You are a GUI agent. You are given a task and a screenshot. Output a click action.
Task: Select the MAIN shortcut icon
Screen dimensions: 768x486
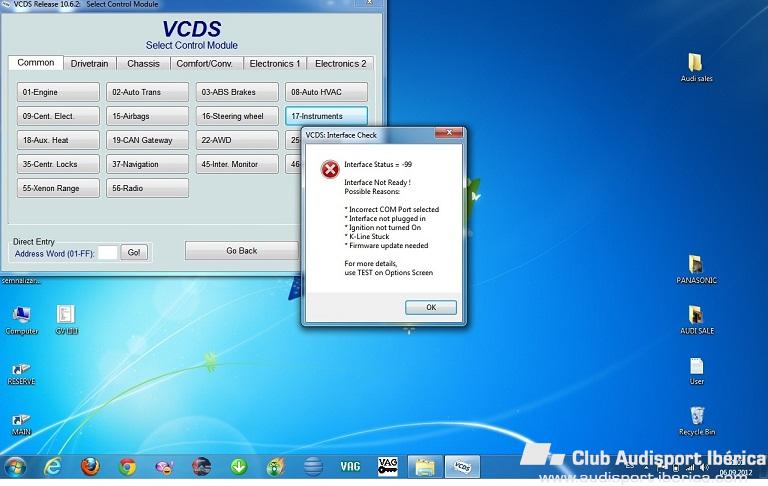[21, 424]
